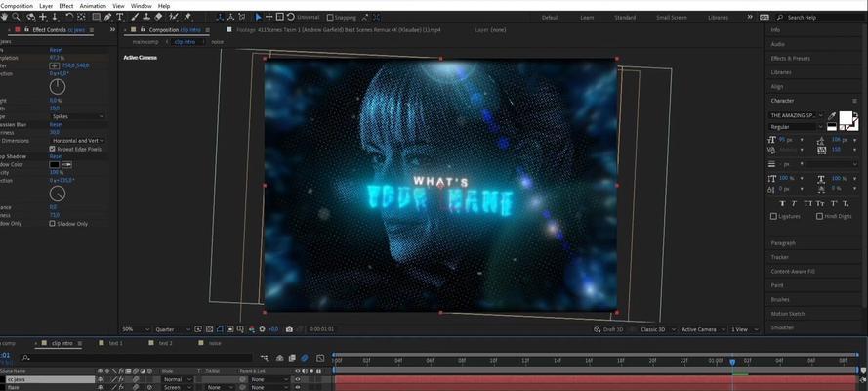
Task: Open the 1 View layout dropdown
Action: click(x=744, y=329)
